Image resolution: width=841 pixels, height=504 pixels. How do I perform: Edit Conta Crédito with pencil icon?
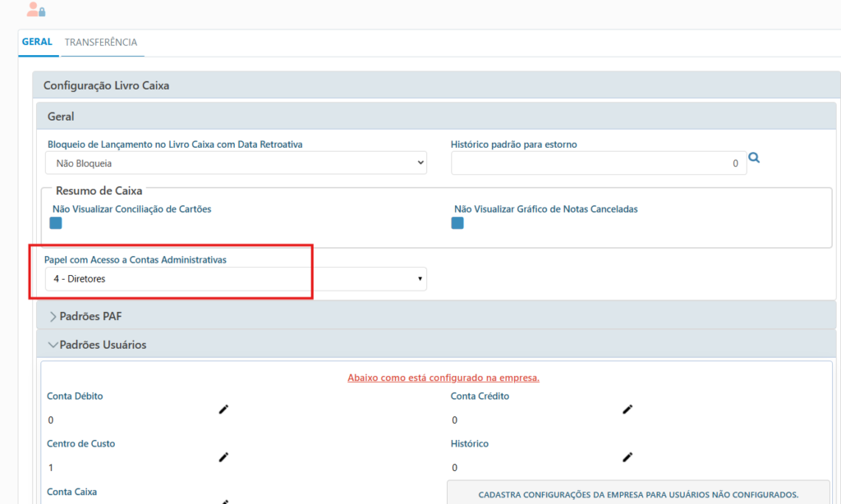(x=627, y=409)
